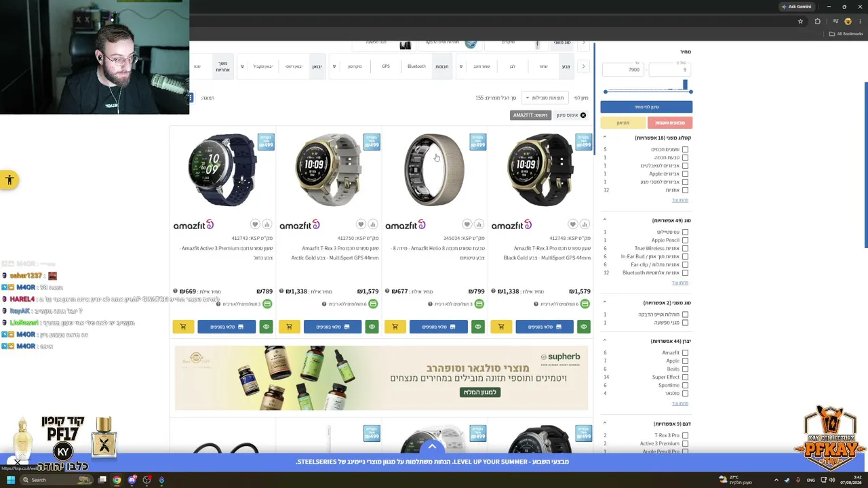
Task: Favorite the Amazfit Helio ring heart icon
Action: pyautogui.click(x=467, y=224)
